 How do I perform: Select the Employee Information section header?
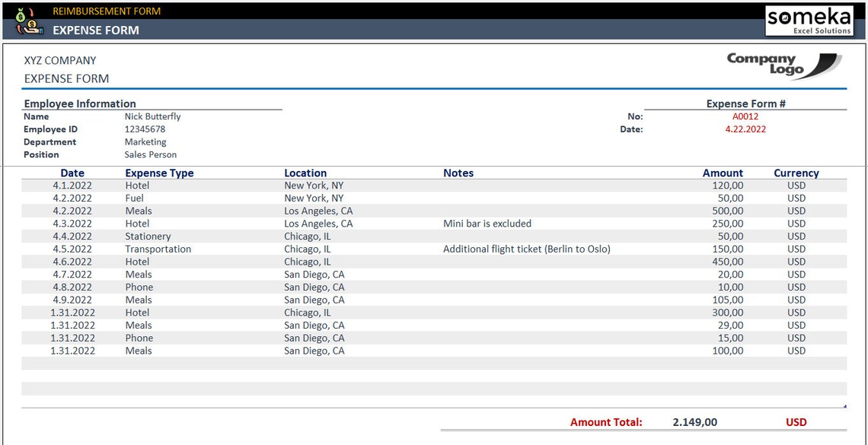(79, 103)
